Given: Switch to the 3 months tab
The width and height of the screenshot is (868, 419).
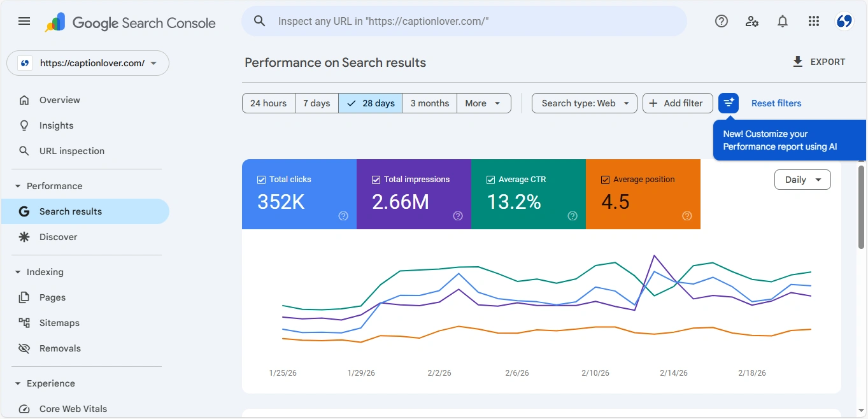Looking at the screenshot, I should click(429, 103).
